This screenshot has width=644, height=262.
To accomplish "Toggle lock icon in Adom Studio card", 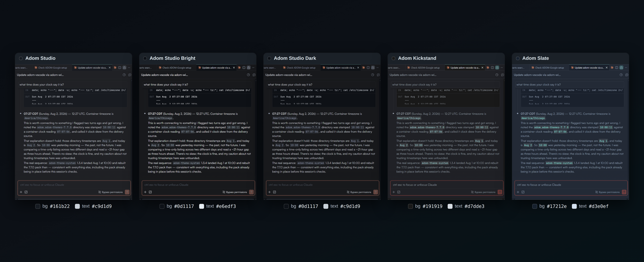I will [x=125, y=68].
